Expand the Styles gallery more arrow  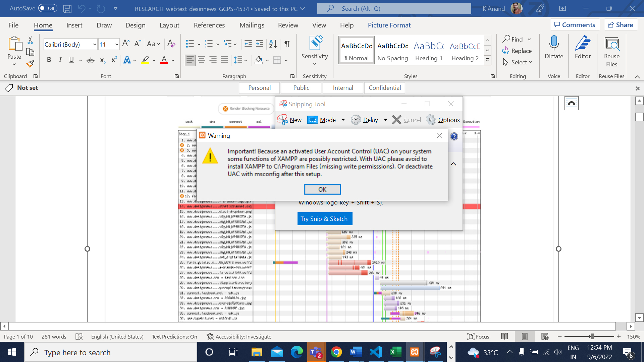tap(488, 60)
